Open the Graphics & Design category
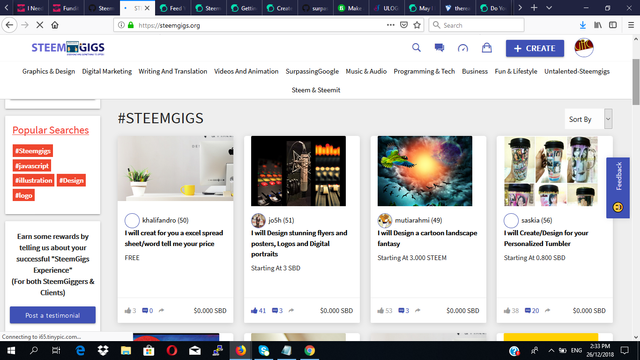 [49, 71]
